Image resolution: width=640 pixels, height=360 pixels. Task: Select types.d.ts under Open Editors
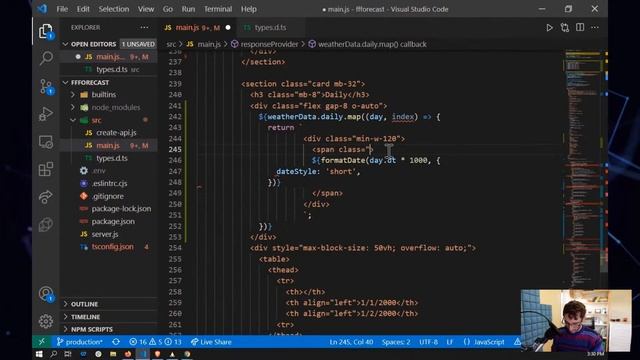pos(112,69)
